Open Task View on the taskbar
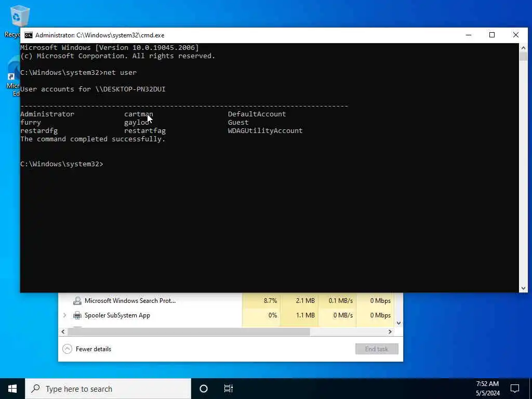Viewport: 532px width, 399px height. (229, 389)
